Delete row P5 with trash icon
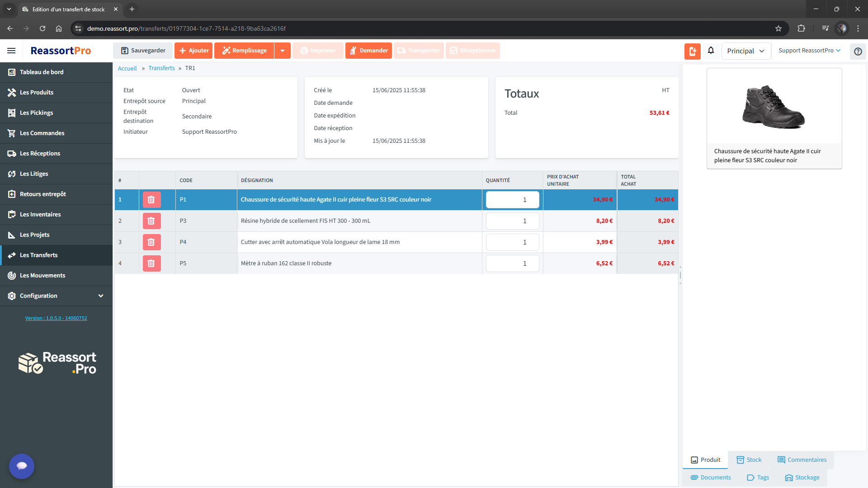Screen dimensions: 868x488 click(x=151, y=263)
